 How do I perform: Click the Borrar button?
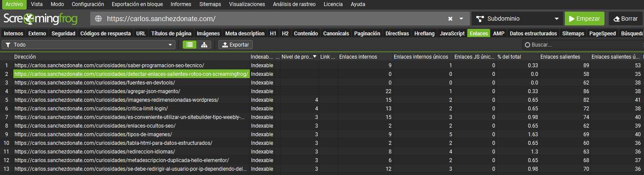pos(626,19)
